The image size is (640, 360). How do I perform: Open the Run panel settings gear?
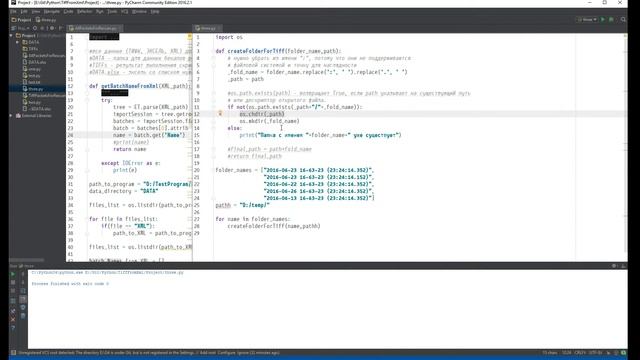pos(614,266)
